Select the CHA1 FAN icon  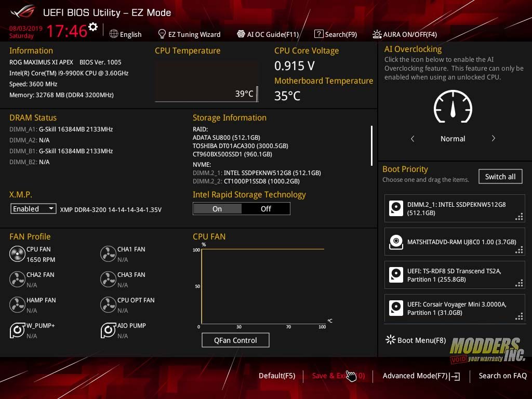[x=108, y=254]
